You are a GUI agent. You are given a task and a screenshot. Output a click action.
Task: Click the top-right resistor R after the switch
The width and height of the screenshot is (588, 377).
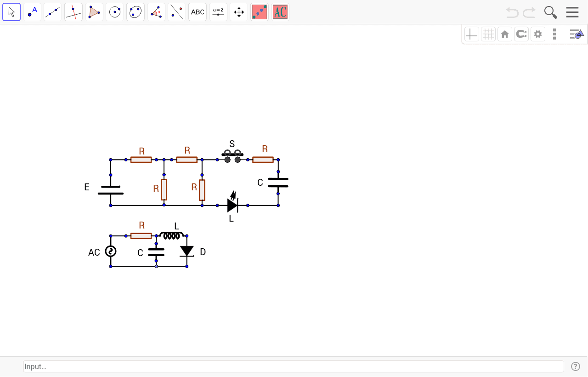point(263,160)
